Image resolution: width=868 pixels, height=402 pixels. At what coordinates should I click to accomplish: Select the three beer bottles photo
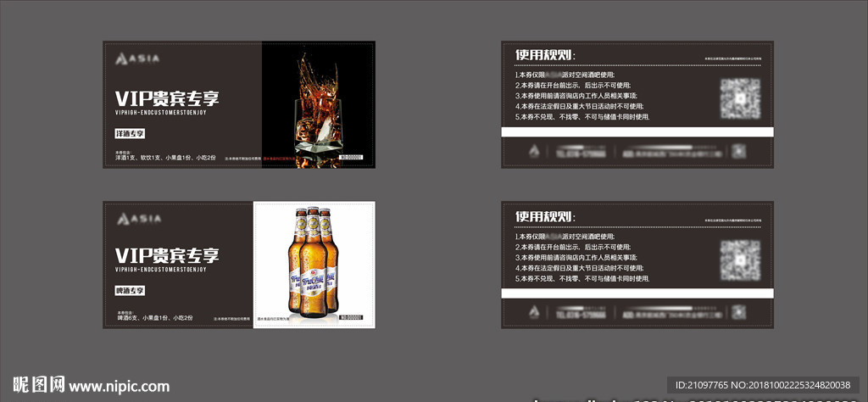(x=314, y=265)
